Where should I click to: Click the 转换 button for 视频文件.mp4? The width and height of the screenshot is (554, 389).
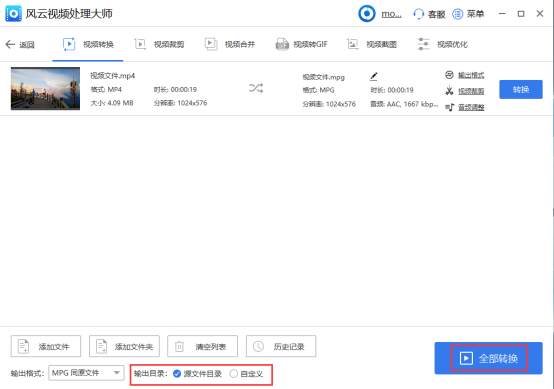[x=521, y=89]
